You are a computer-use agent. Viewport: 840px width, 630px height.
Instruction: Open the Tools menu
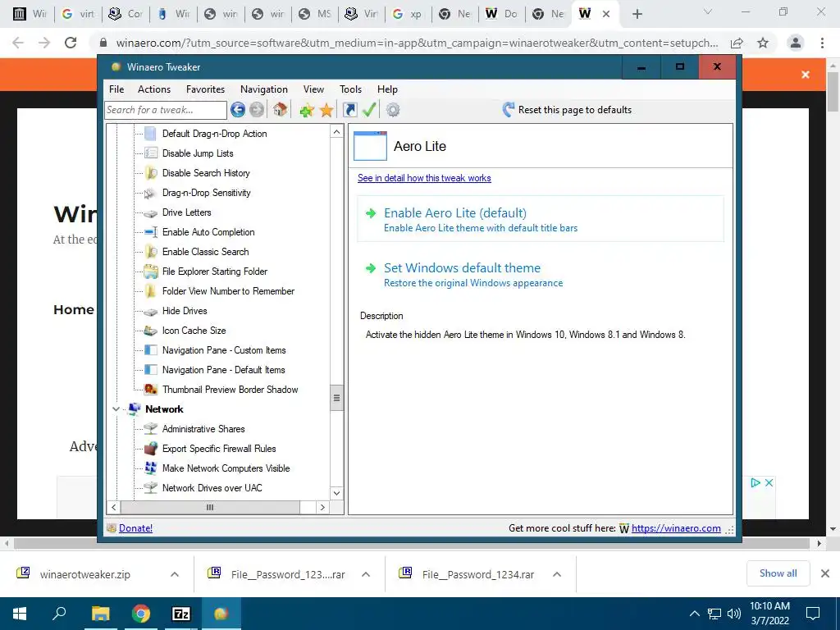350,89
